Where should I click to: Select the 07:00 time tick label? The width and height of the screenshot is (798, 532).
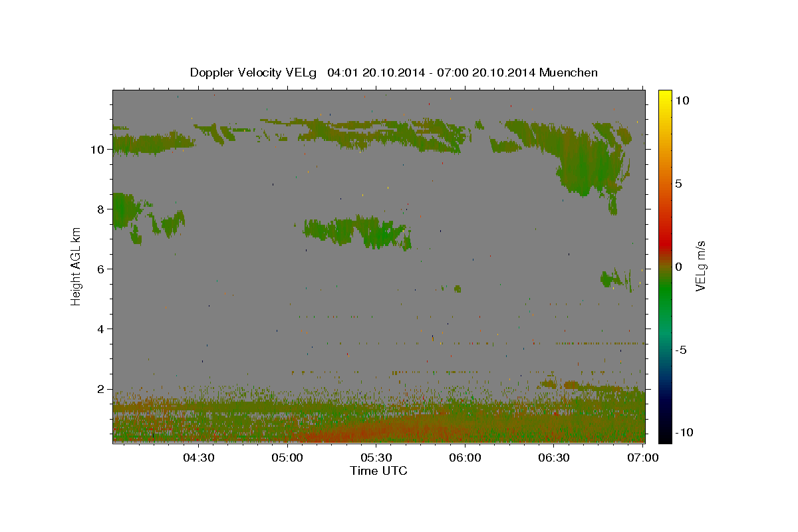coord(643,458)
